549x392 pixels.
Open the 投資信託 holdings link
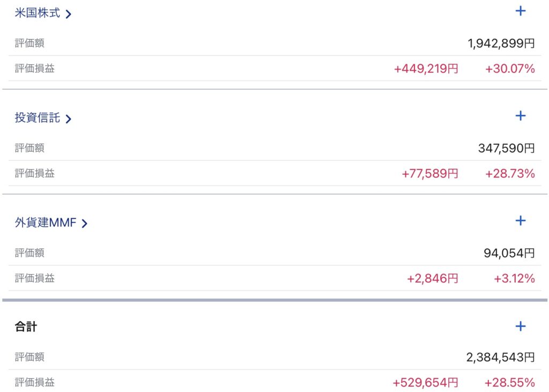38,118
